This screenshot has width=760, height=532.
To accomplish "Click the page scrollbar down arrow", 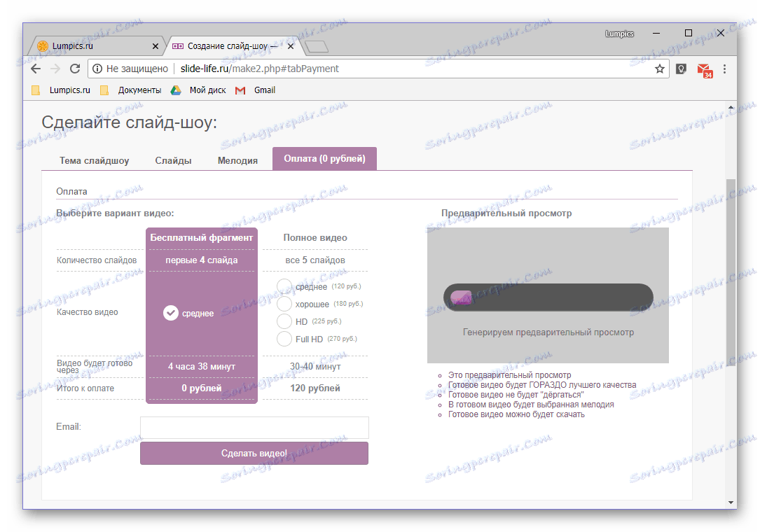I will 731,503.
